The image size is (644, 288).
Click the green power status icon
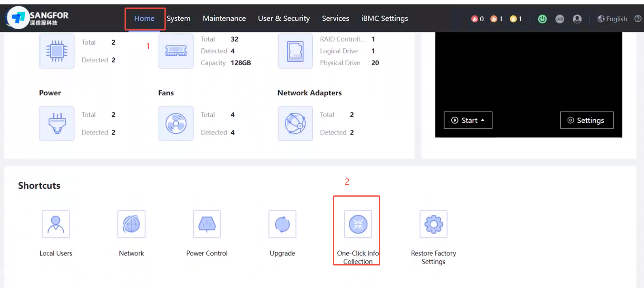coord(542,19)
